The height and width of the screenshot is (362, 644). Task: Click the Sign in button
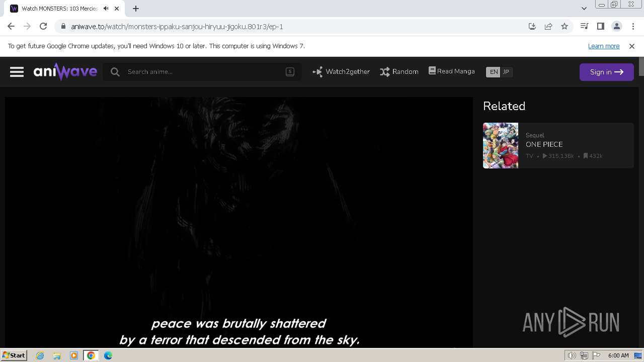tap(606, 72)
